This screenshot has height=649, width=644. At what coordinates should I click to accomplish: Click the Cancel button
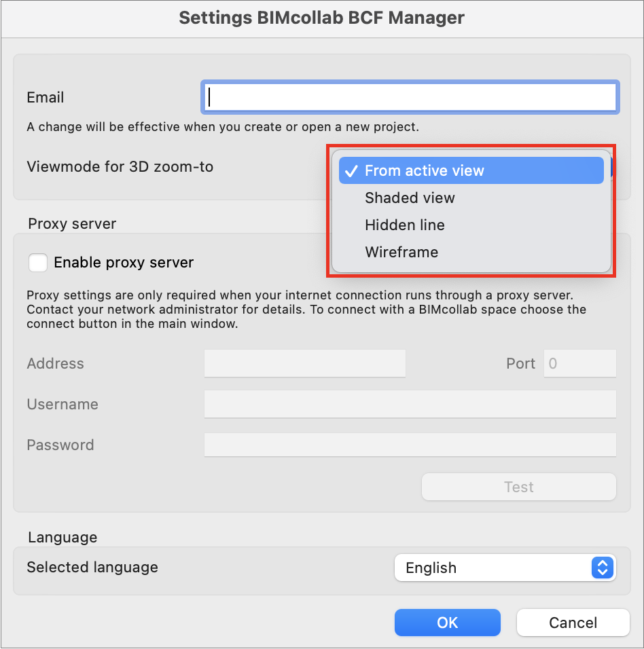[x=573, y=622]
